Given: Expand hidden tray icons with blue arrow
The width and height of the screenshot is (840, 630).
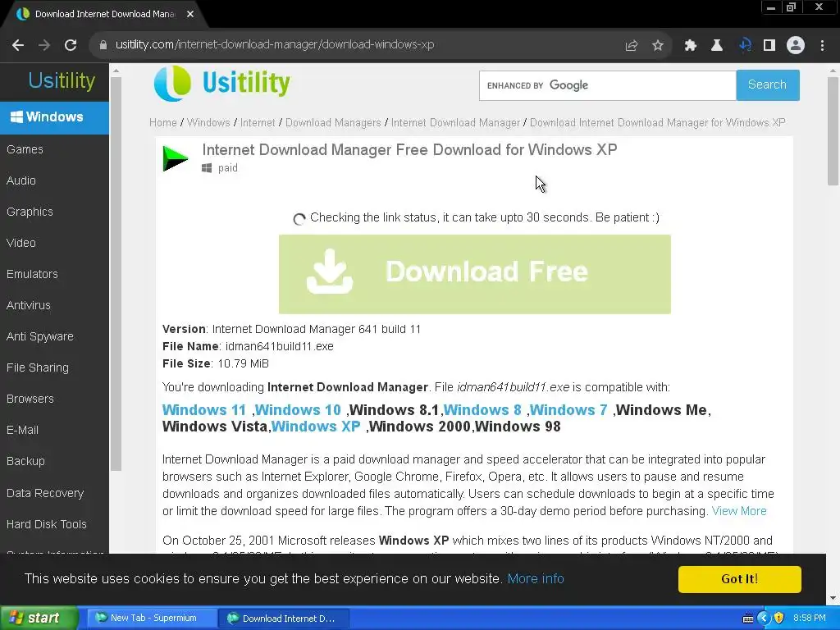Looking at the screenshot, I should (x=764, y=619).
